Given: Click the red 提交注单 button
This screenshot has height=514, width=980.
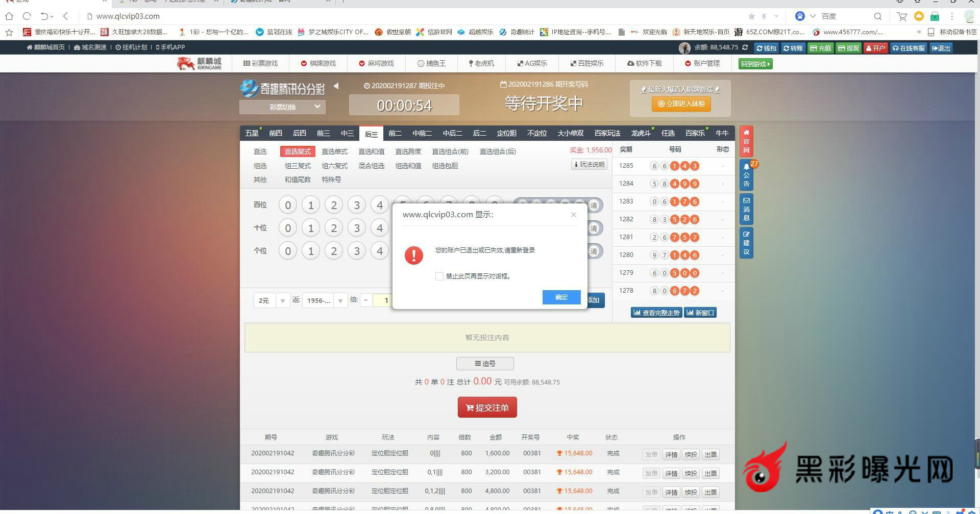Looking at the screenshot, I should tap(487, 407).
